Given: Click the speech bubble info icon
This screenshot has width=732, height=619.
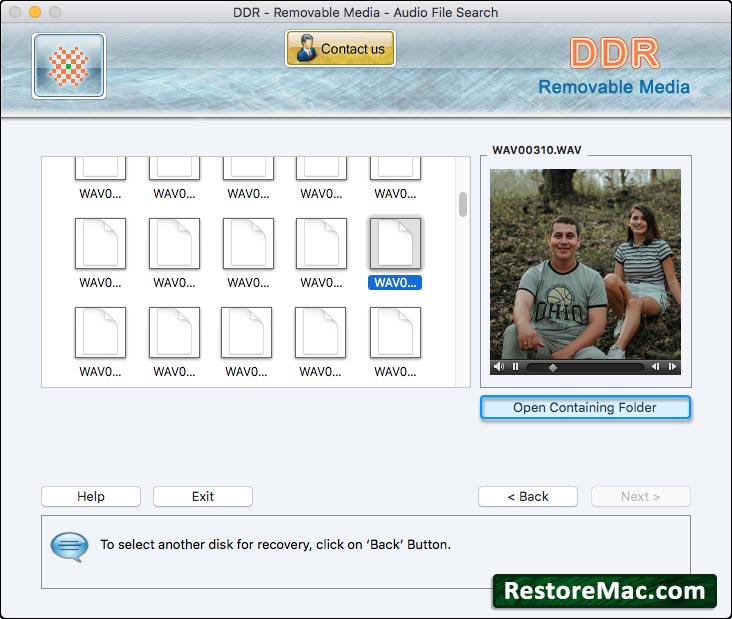Looking at the screenshot, I should click(x=69, y=546).
